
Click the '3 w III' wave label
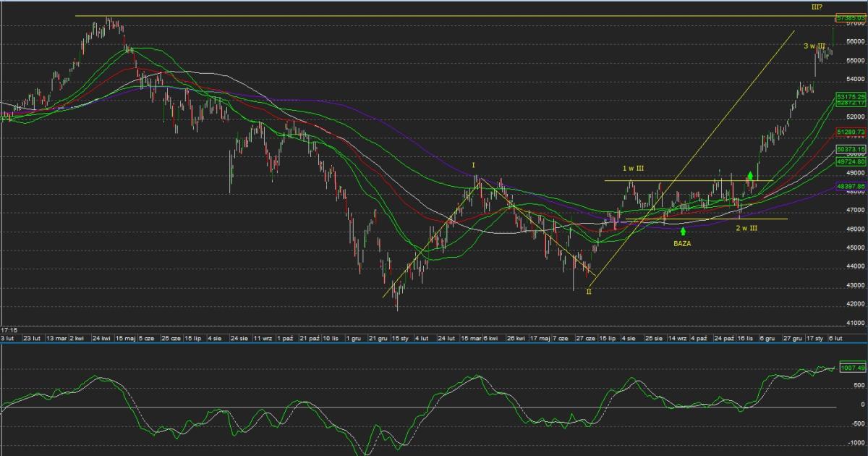click(814, 46)
